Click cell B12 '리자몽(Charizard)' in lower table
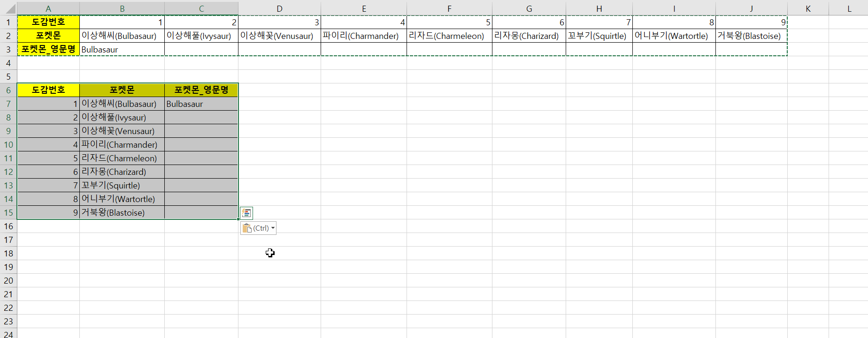This screenshot has width=868, height=338. [122, 172]
